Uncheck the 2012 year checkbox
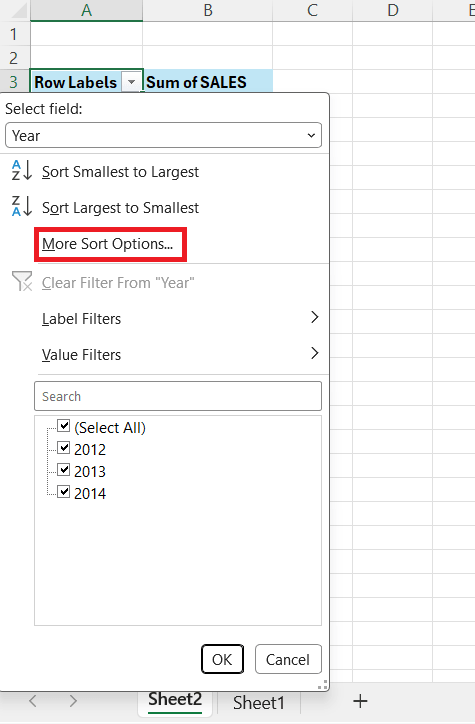The image size is (475, 724). (x=64, y=447)
